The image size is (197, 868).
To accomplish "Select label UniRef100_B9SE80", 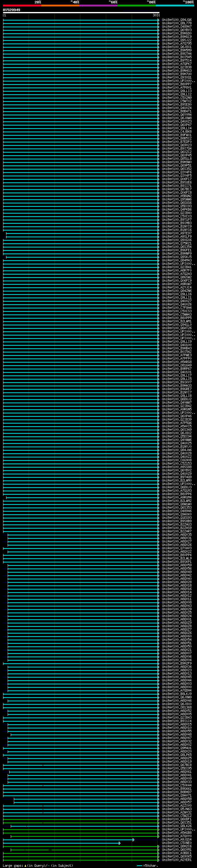I will coord(177,104).
